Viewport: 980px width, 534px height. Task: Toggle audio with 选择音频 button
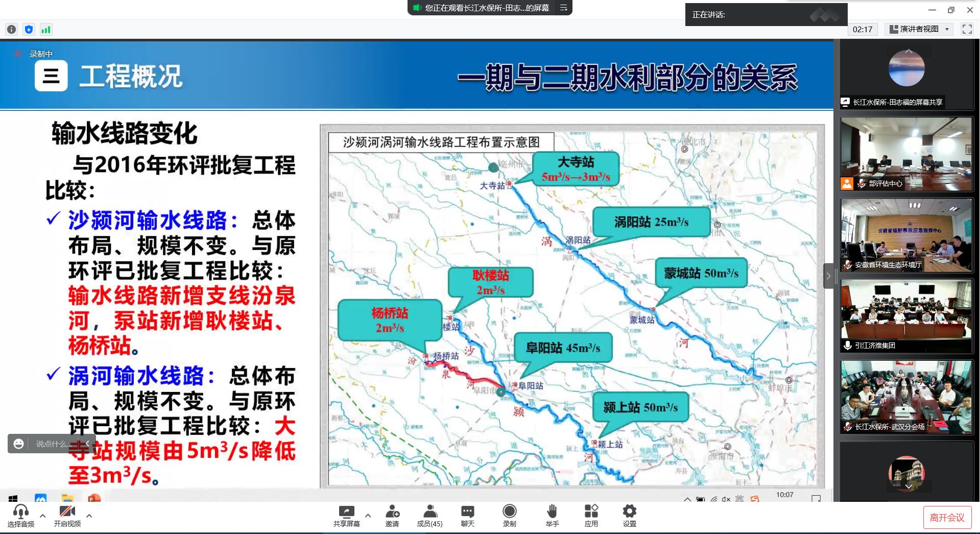pyautogui.click(x=21, y=516)
